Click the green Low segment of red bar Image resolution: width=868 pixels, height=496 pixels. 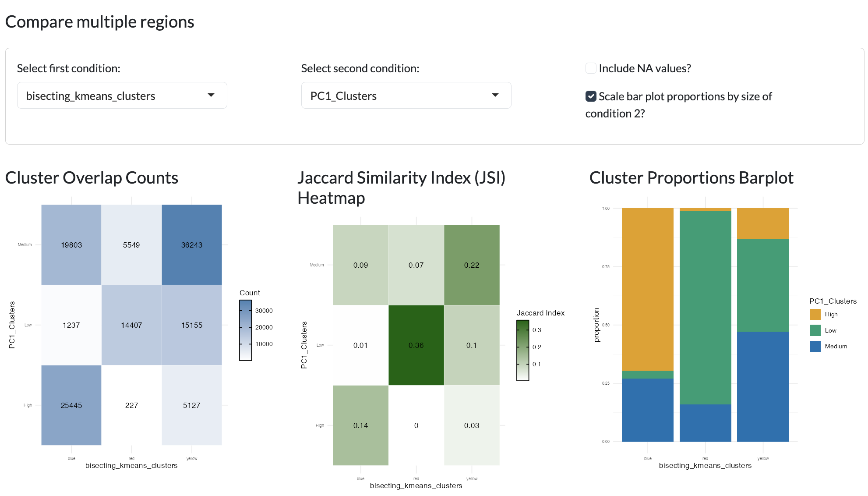[706, 308]
